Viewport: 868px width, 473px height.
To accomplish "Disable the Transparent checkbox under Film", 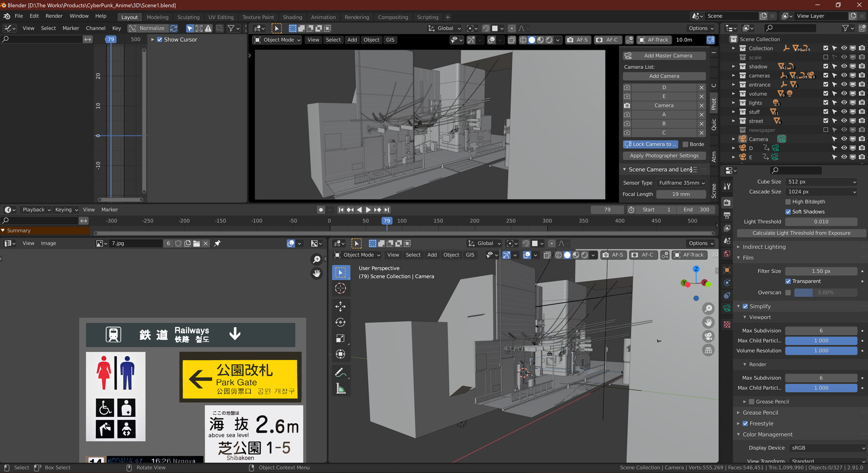I will pyautogui.click(x=788, y=281).
